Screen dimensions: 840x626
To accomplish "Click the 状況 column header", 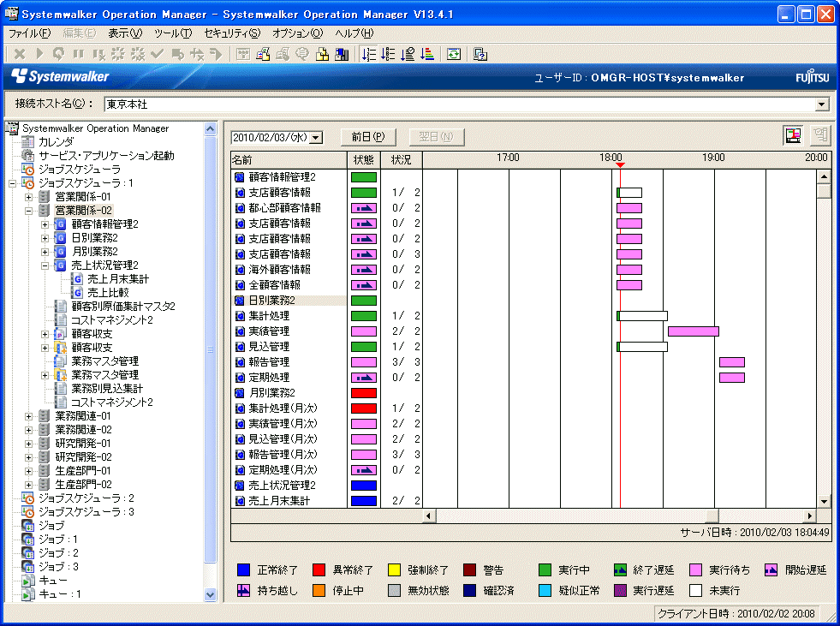I will tap(402, 160).
